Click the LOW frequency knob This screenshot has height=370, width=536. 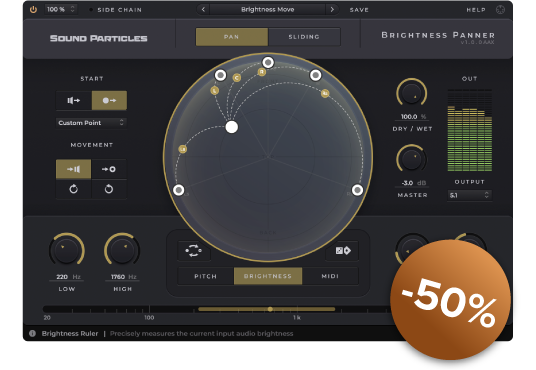[x=67, y=250]
